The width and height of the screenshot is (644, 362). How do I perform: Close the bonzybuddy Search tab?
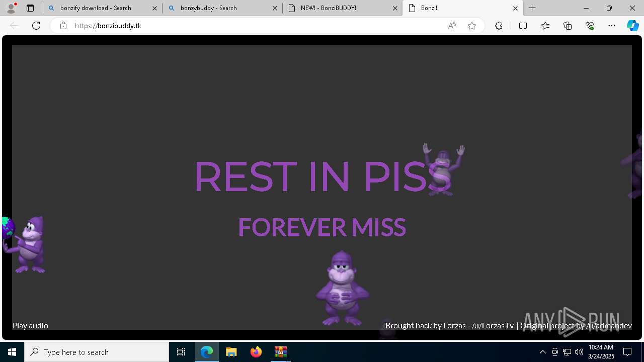point(275,8)
